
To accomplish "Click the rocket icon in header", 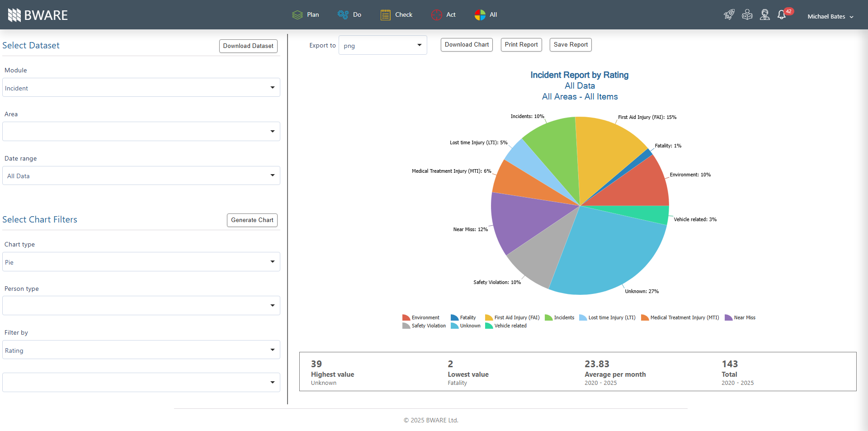I will click(x=729, y=15).
